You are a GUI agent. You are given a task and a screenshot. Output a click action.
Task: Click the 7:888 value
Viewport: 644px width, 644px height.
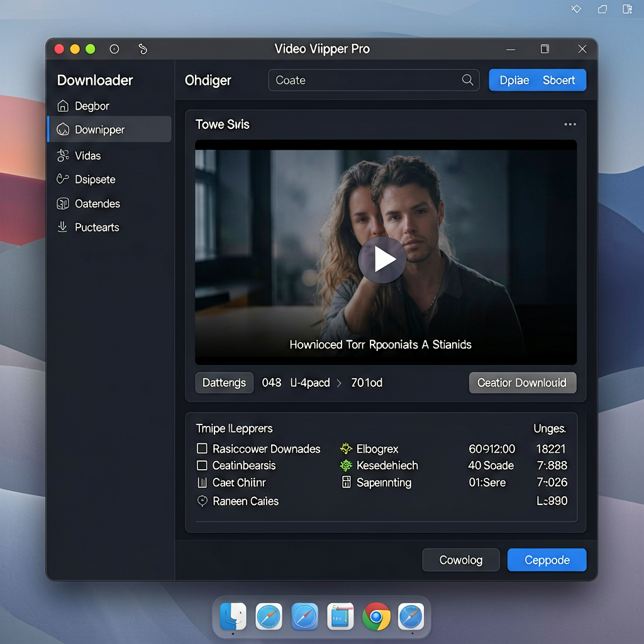(552, 465)
